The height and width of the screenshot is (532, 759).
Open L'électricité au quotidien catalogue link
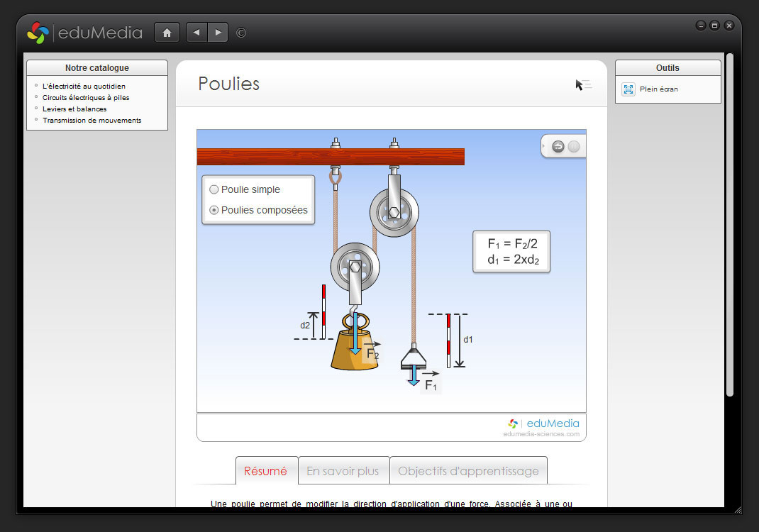click(x=84, y=87)
